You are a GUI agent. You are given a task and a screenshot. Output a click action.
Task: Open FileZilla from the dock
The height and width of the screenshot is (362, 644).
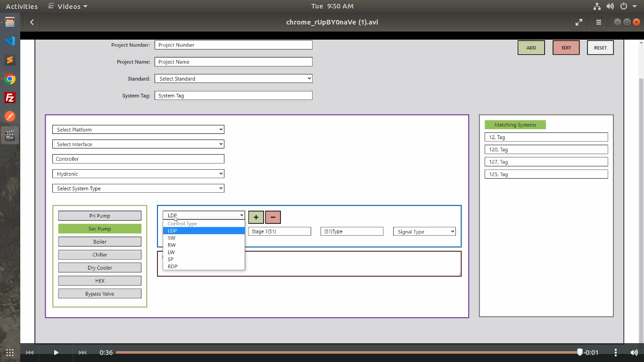(10, 98)
